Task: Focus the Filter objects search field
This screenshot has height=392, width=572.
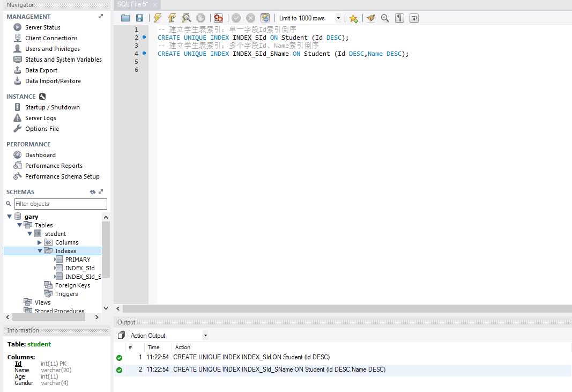Action: (x=61, y=204)
